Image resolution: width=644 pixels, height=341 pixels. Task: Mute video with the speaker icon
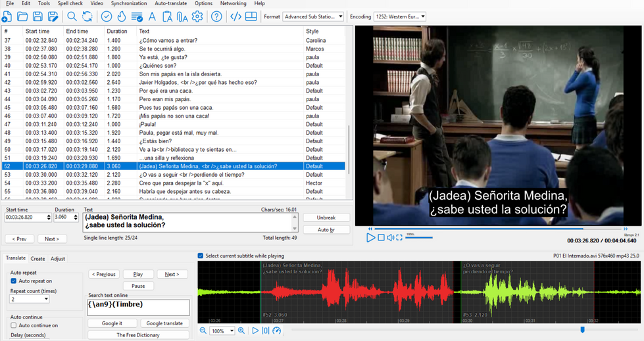click(390, 238)
